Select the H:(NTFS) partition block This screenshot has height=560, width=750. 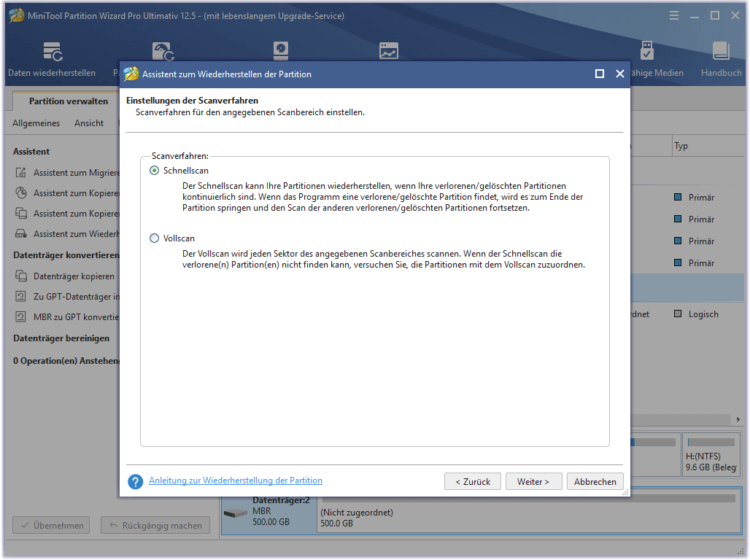coord(712,455)
